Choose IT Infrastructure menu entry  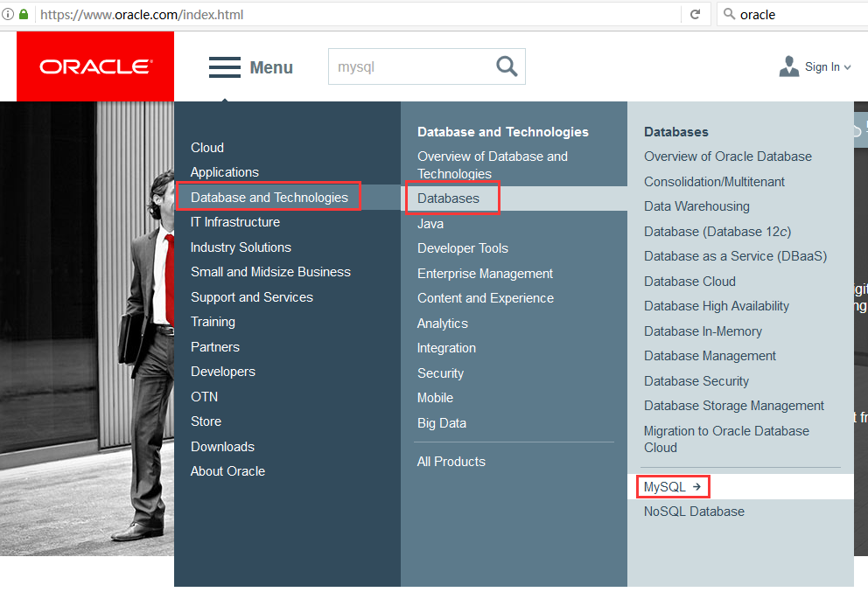(x=235, y=222)
